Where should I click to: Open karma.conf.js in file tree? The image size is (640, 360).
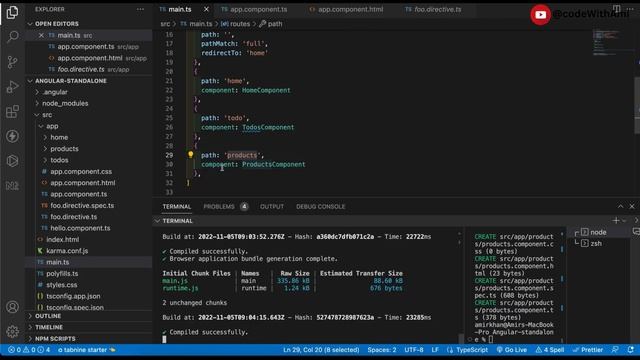click(x=67, y=251)
